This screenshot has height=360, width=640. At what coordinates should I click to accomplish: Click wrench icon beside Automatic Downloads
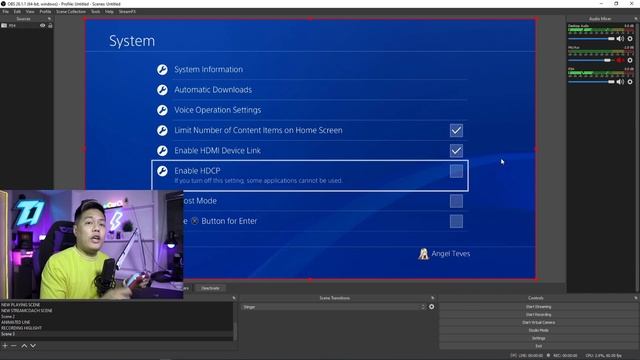(x=162, y=90)
